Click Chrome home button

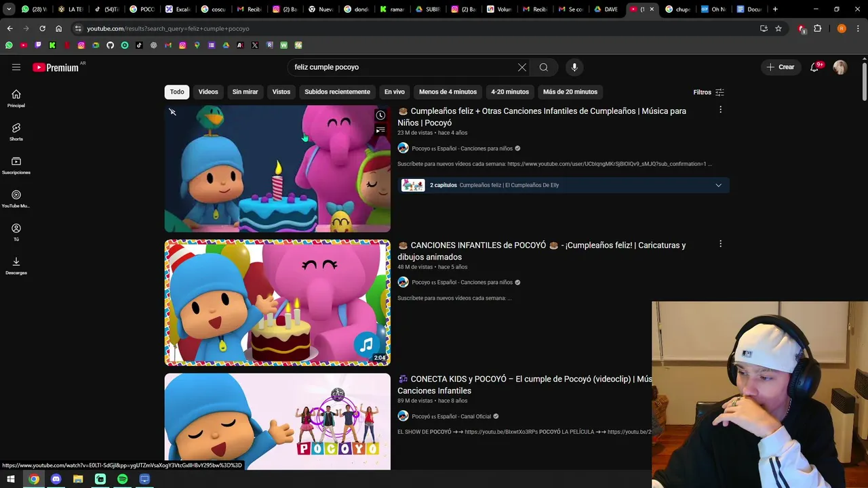(58, 28)
